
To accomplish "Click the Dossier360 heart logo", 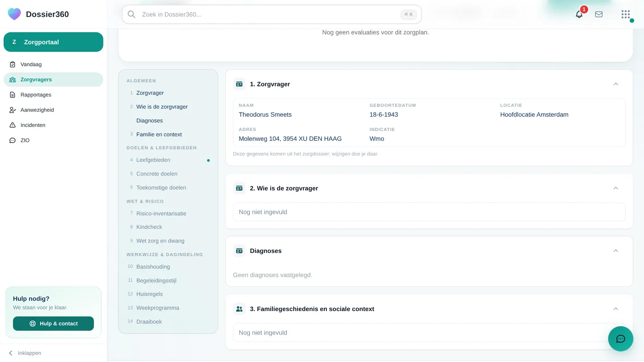I will 14,14.
